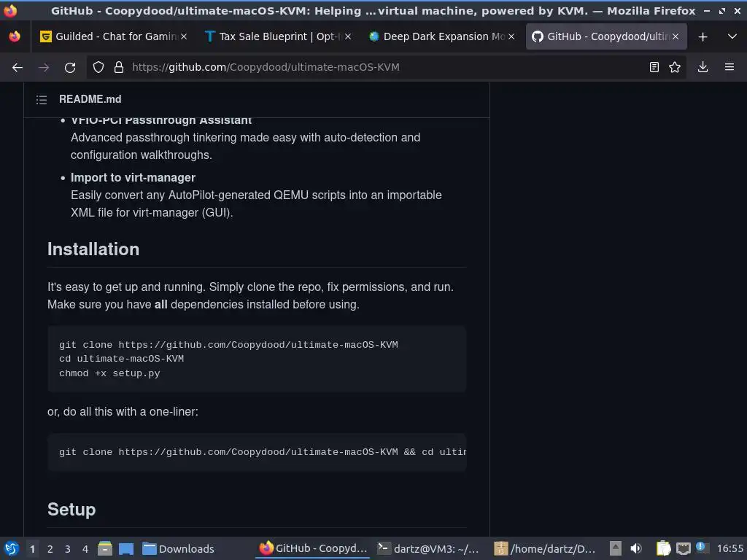This screenshot has width=747, height=560.
Task: Click the 16:55 clock
Action: pos(729,549)
